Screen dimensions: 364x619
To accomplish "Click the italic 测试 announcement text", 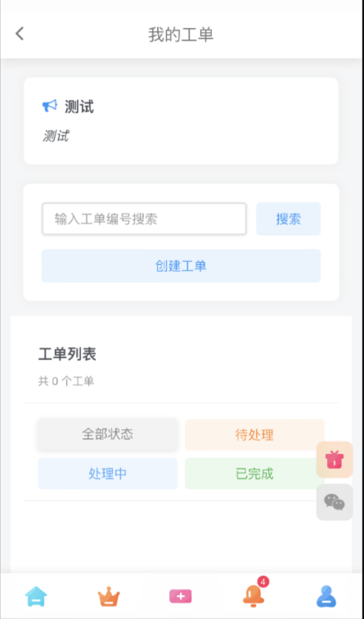I will tap(56, 136).
